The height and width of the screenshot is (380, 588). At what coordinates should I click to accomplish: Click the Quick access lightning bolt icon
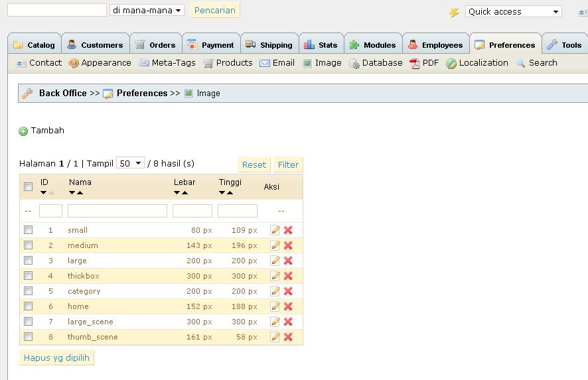click(x=454, y=13)
